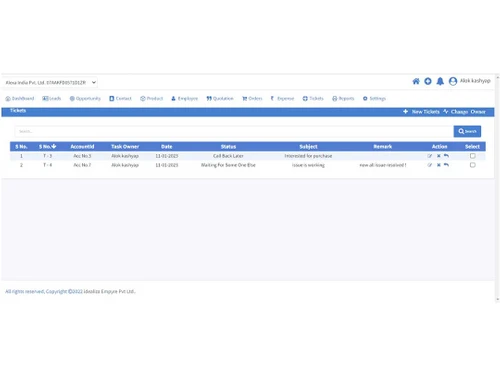Open the Contact menu
Viewport: 500px width, 375px height.
[120, 98]
